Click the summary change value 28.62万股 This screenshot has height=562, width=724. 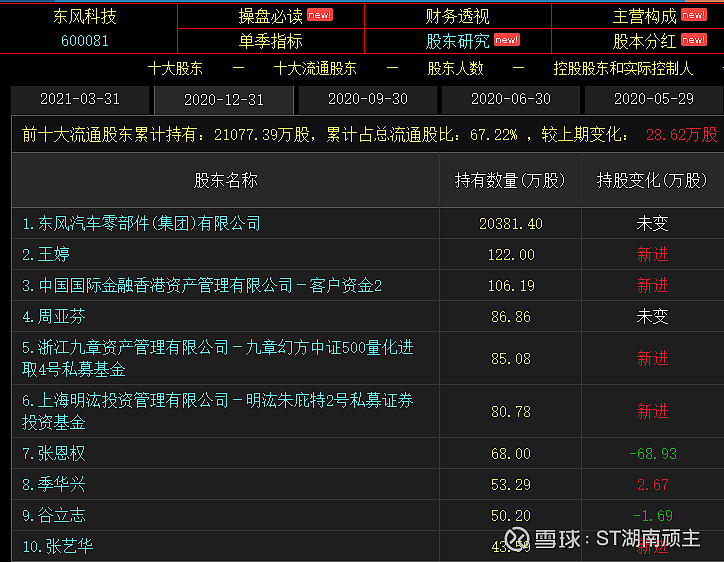pos(682,135)
